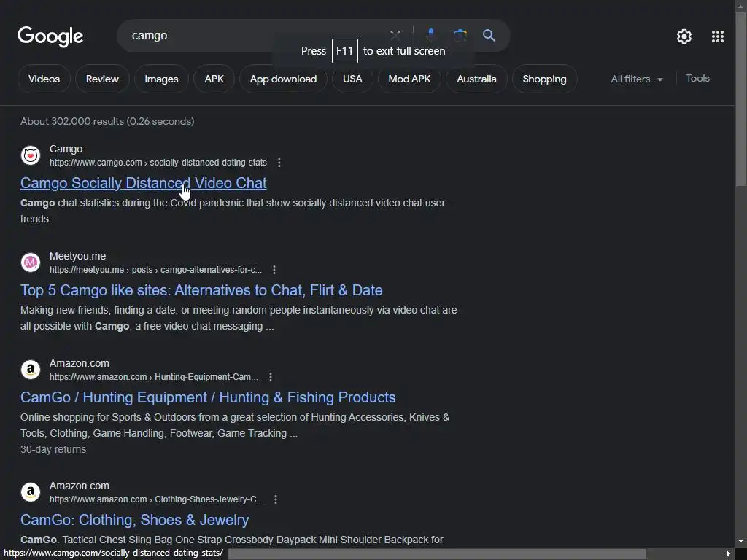747x560 pixels.
Task: Open CamGo Hunting Equipment Amazon link
Action: 208,397
